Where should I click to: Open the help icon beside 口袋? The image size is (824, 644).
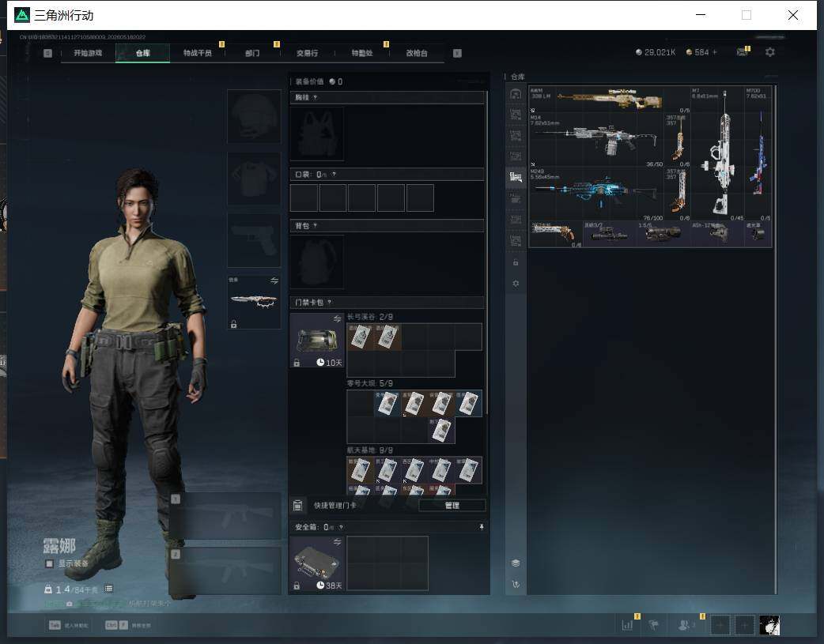tap(334, 175)
